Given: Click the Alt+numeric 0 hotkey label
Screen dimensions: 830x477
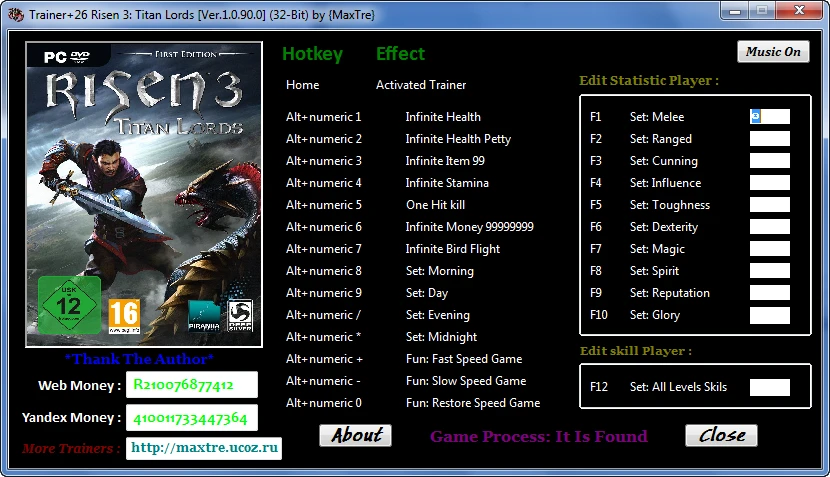Looking at the screenshot, I should [324, 403].
